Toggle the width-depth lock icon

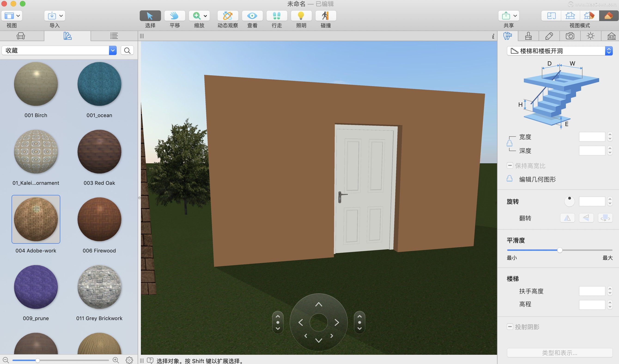click(510, 143)
